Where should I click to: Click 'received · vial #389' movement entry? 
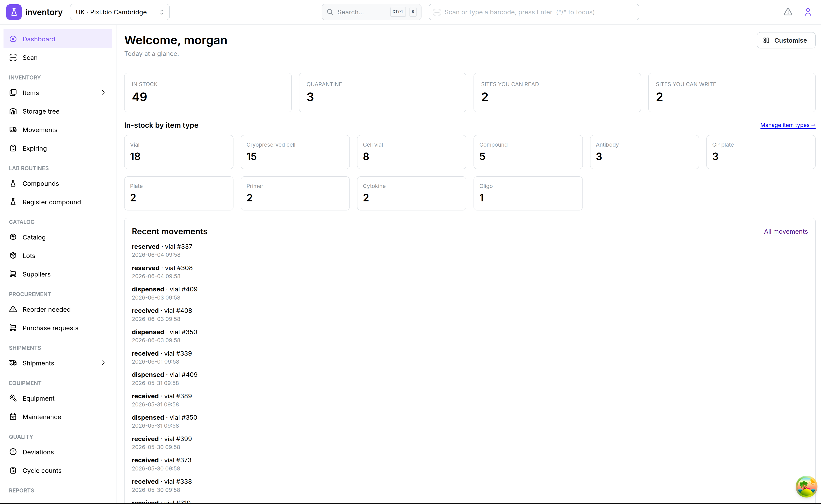(162, 396)
